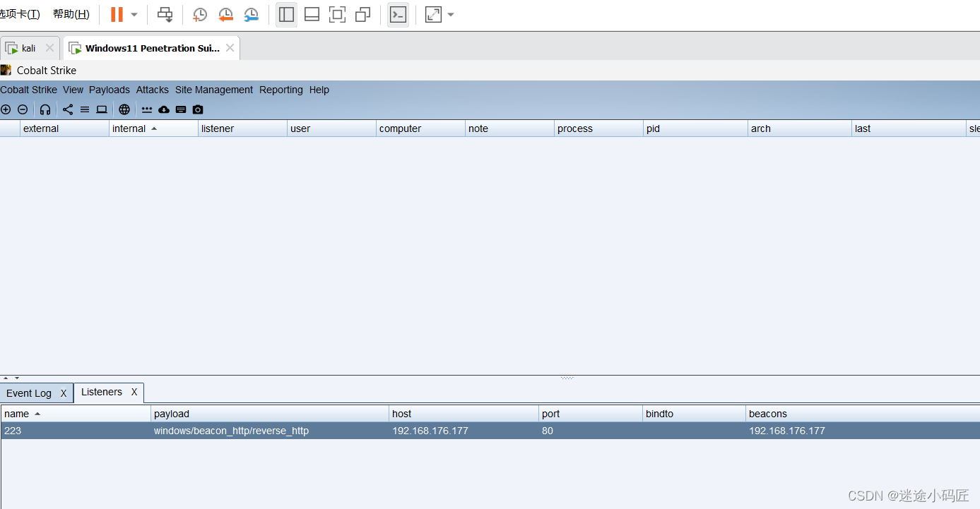Open the snapshot manager icon
Viewport: 980px width, 509px height.
tap(251, 14)
